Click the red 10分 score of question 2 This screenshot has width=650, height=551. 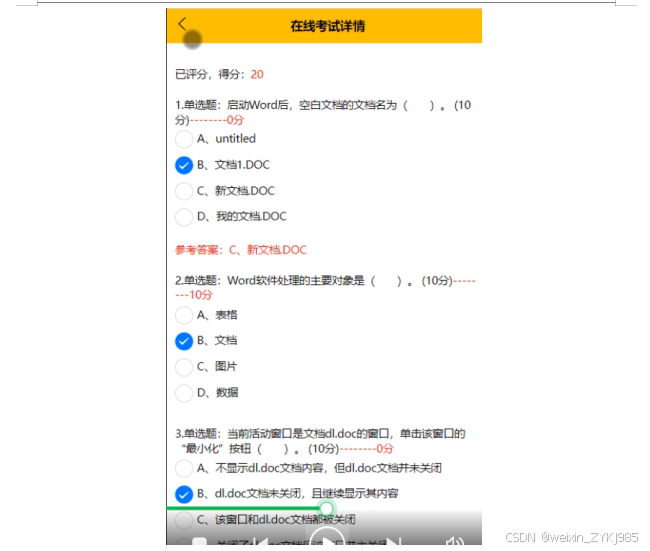201,295
